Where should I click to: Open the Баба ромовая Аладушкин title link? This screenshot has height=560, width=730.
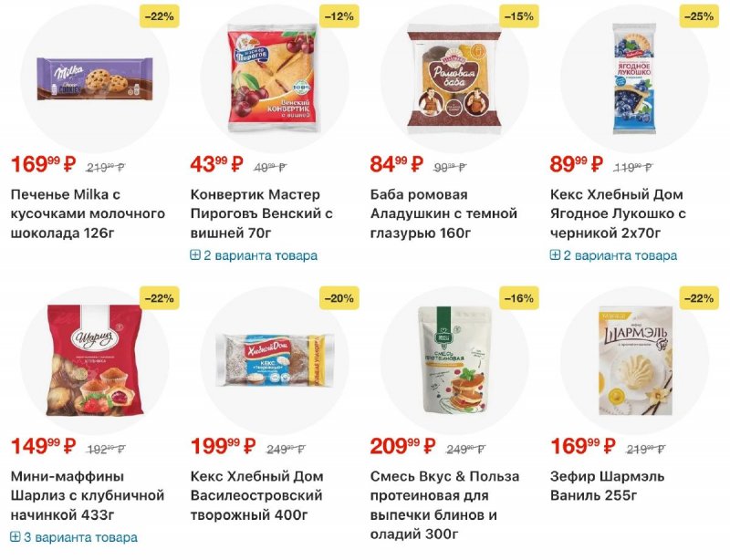click(443, 213)
